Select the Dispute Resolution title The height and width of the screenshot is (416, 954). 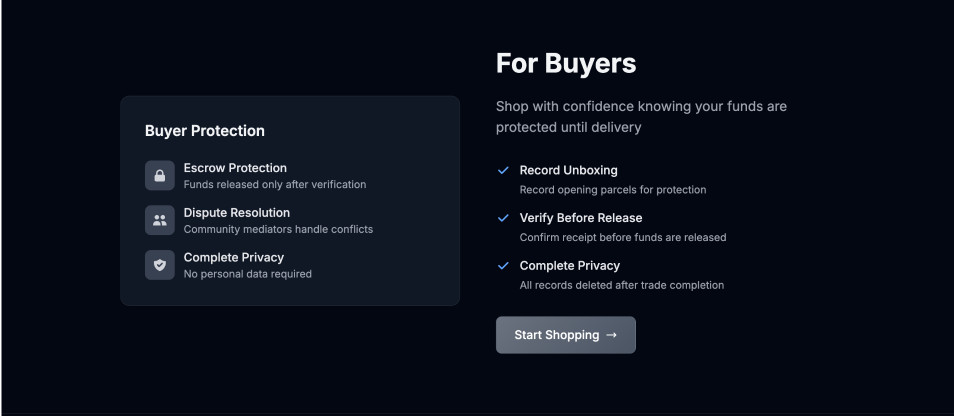(x=237, y=213)
